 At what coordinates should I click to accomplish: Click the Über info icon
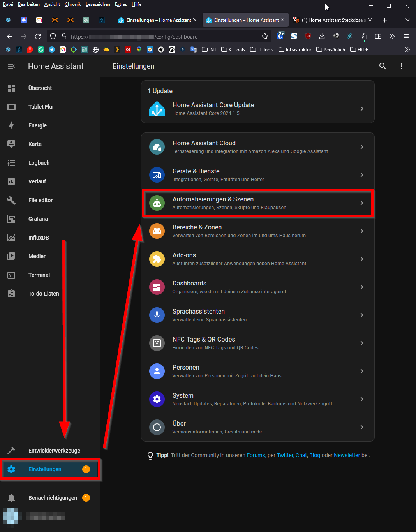(157, 427)
